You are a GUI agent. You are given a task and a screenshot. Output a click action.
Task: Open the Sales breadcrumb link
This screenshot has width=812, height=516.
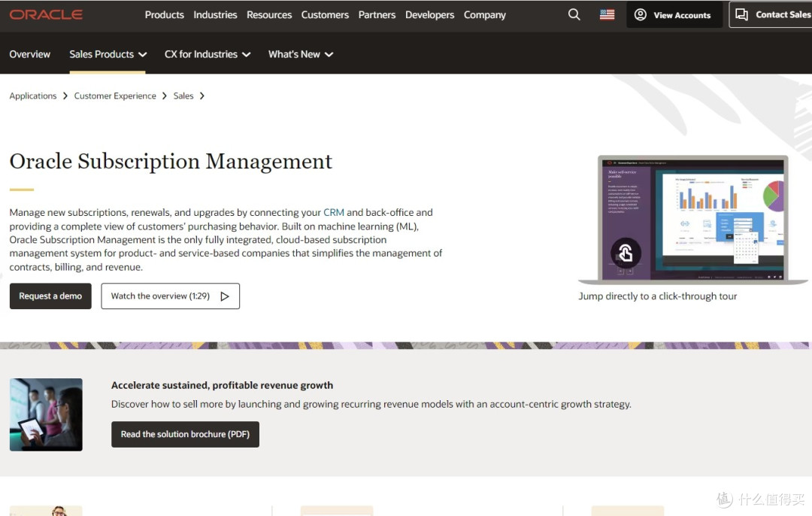tap(183, 96)
